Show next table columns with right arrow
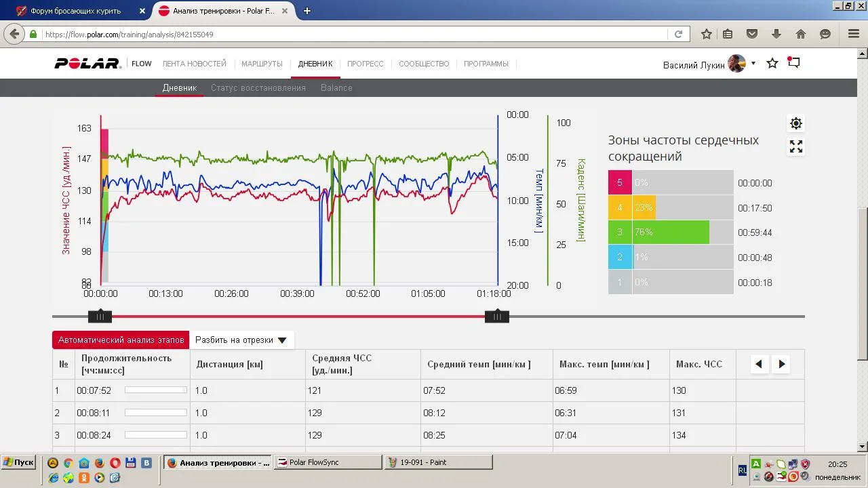This screenshot has height=488, width=868. (x=781, y=364)
